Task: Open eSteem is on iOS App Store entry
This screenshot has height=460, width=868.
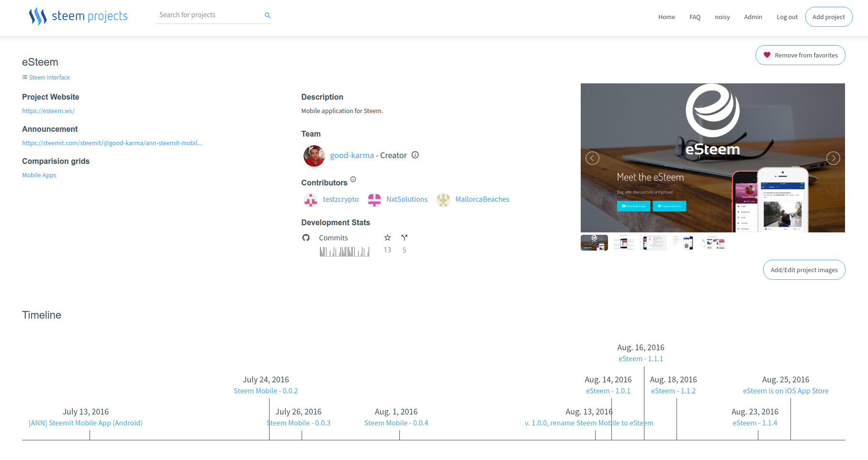Action: pos(786,391)
